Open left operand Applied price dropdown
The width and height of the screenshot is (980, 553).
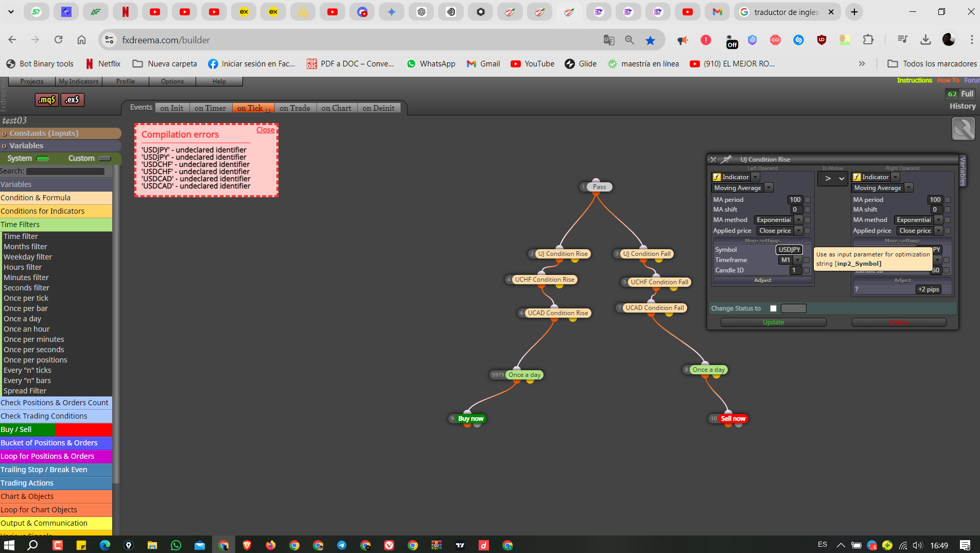click(x=798, y=231)
